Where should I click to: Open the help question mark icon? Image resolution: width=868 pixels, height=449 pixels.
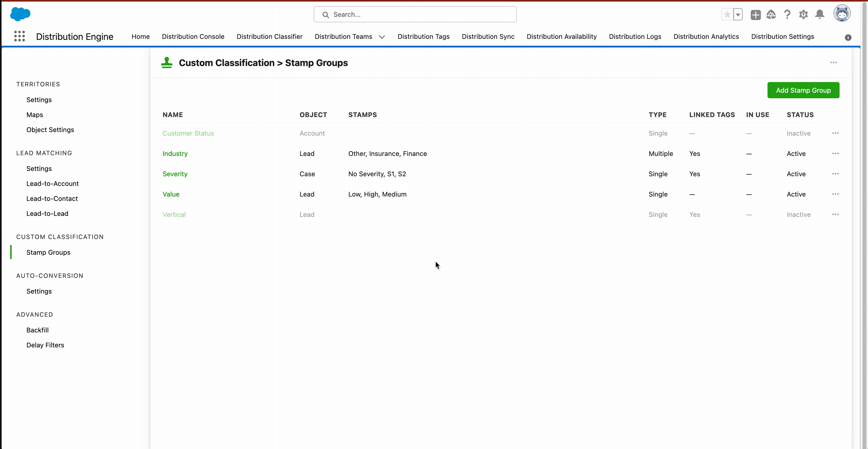787,14
